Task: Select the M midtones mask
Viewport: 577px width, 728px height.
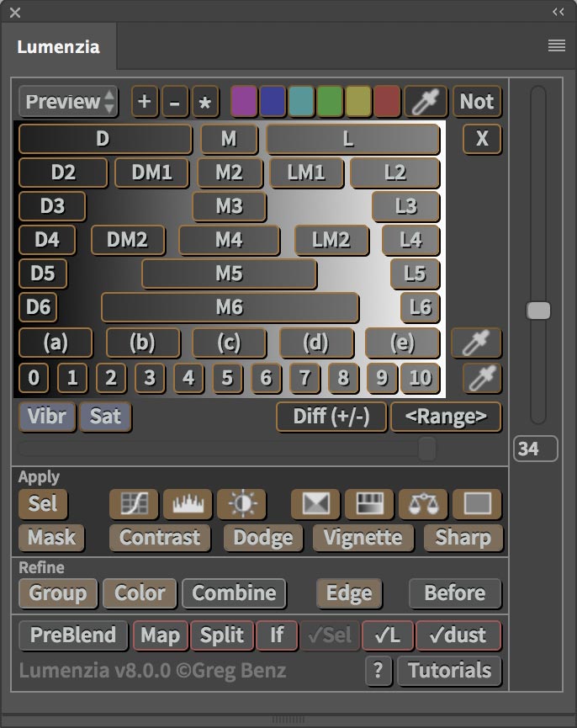Action: click(x=229, y=138)
